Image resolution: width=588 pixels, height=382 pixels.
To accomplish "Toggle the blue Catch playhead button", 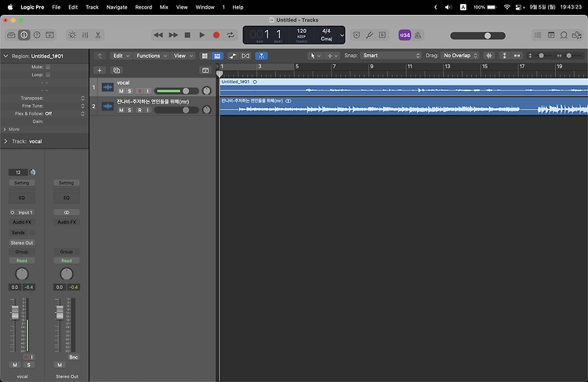I will [261, 56].
